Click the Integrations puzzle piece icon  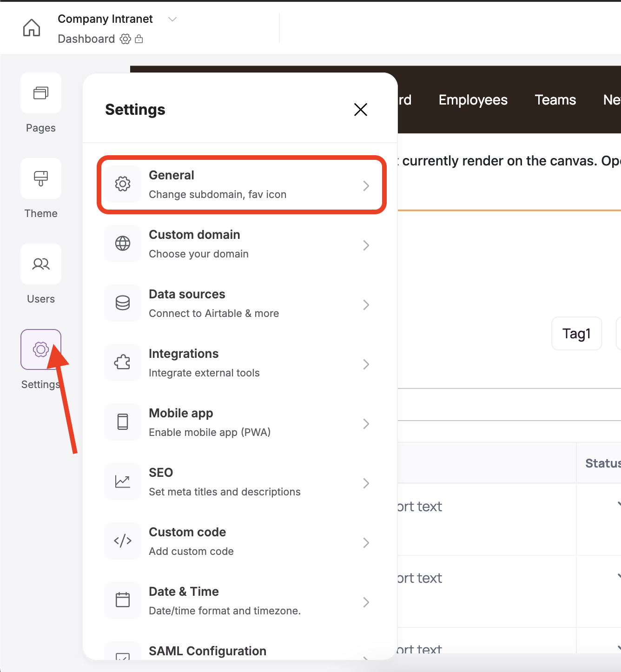click(123, 362)
